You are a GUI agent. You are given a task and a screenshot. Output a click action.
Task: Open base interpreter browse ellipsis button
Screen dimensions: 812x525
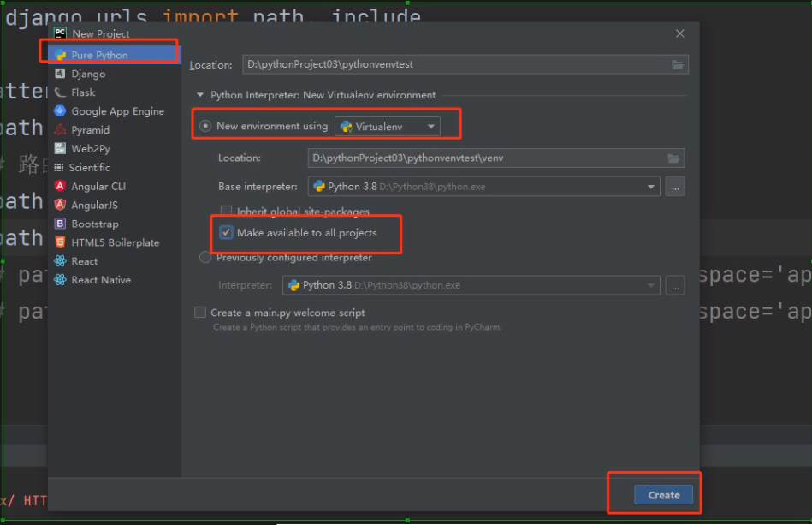click(675, 187)
